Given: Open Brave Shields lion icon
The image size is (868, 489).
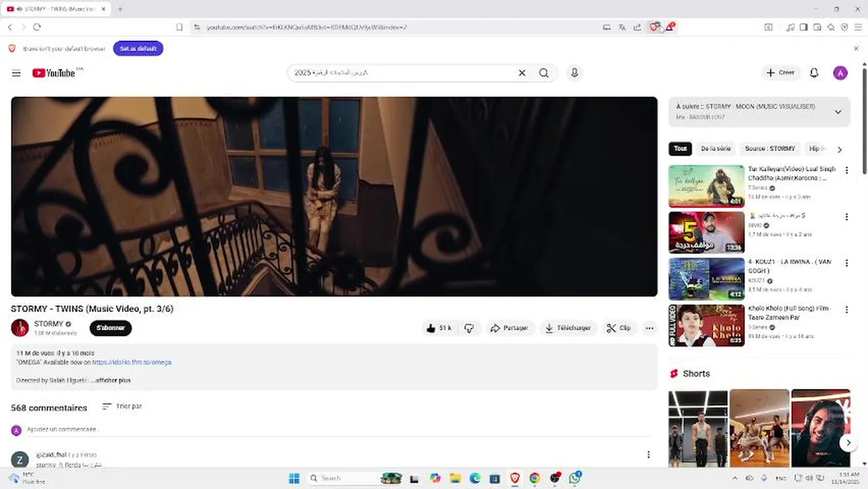Looking at the screenshot, I should pos(654,27).
